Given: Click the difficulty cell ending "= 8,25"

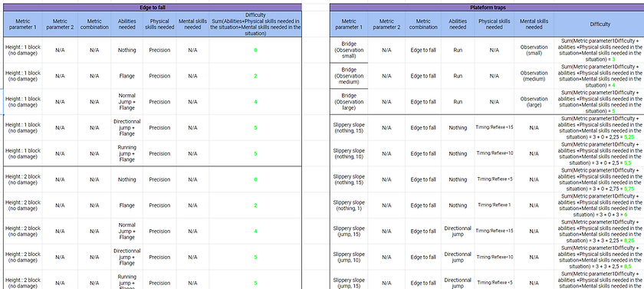Looking at the screenshot, I should point(600,231).
